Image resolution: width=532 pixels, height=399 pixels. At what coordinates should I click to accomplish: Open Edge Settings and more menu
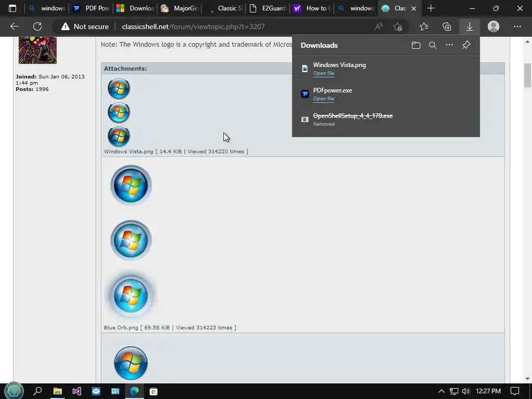tap(517, 26)
